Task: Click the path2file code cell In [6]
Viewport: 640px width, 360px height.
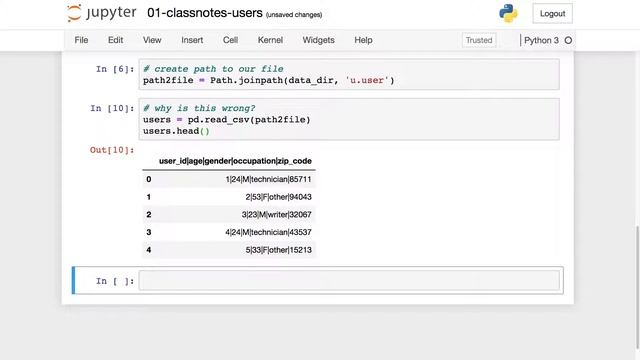Action: (x=349, y=74)
